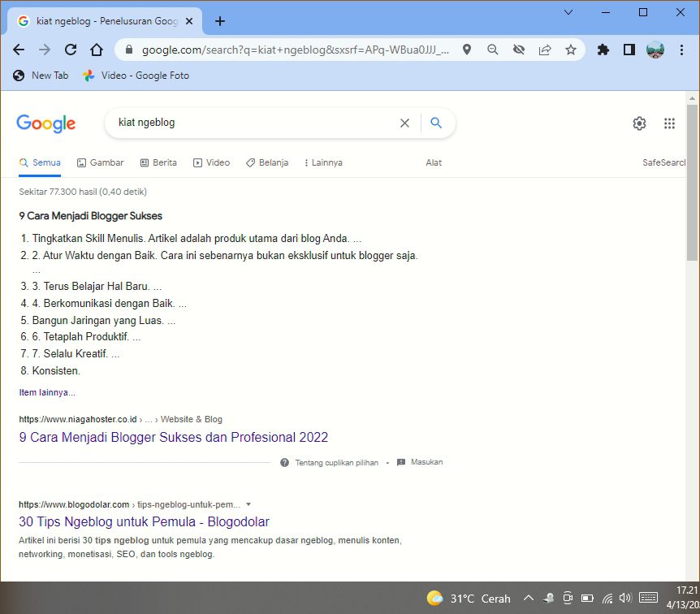Switch to Video results tab
Screen dimensions: 700x614
coord(212,162)
